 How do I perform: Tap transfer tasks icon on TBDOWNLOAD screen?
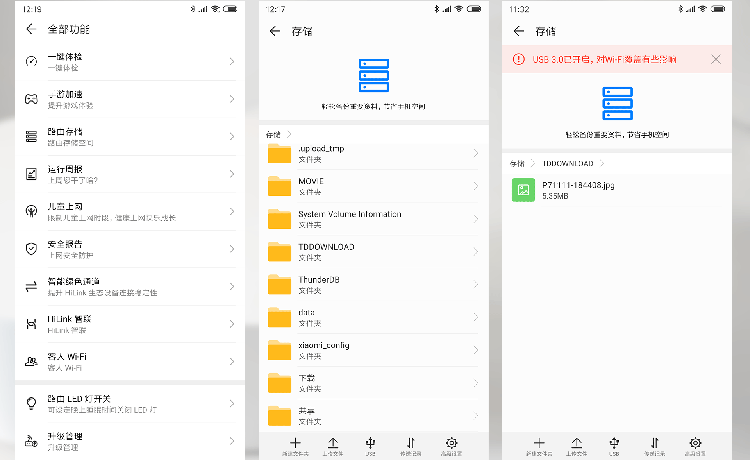(x=655, y=443)
